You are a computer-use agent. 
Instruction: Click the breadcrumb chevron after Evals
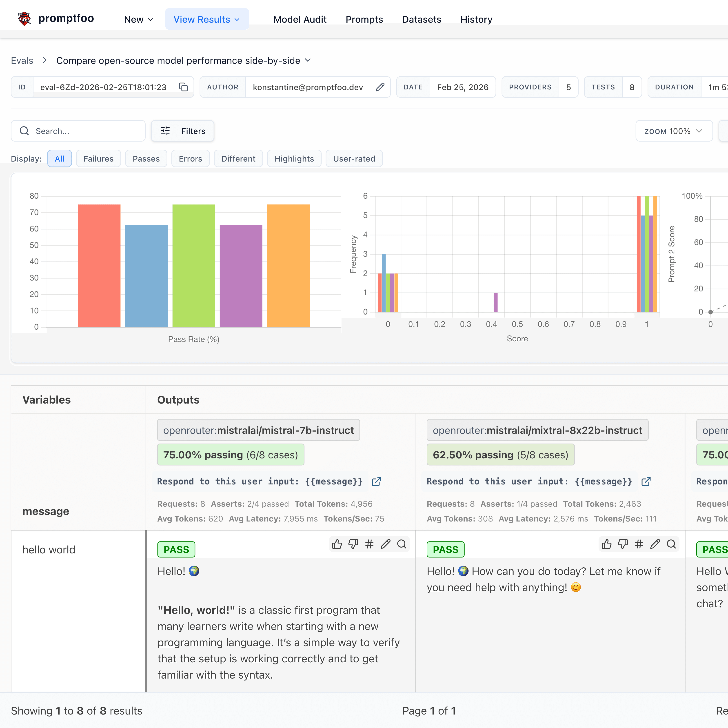click(45, 60)
